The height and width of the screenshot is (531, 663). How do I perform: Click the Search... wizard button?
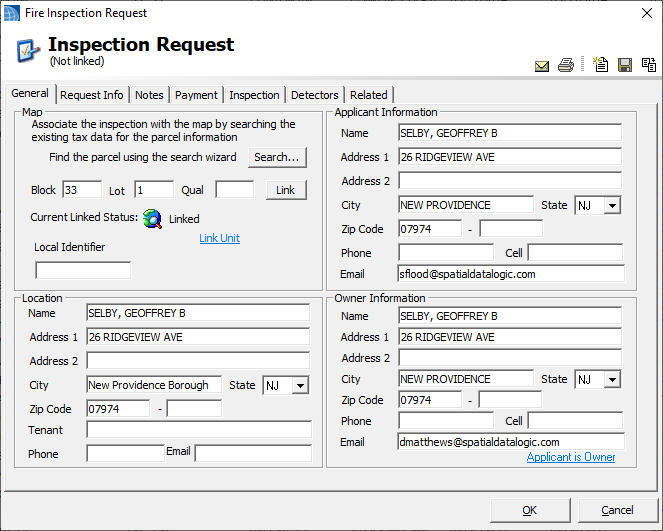pyautogui.click(x=277, y=157)
